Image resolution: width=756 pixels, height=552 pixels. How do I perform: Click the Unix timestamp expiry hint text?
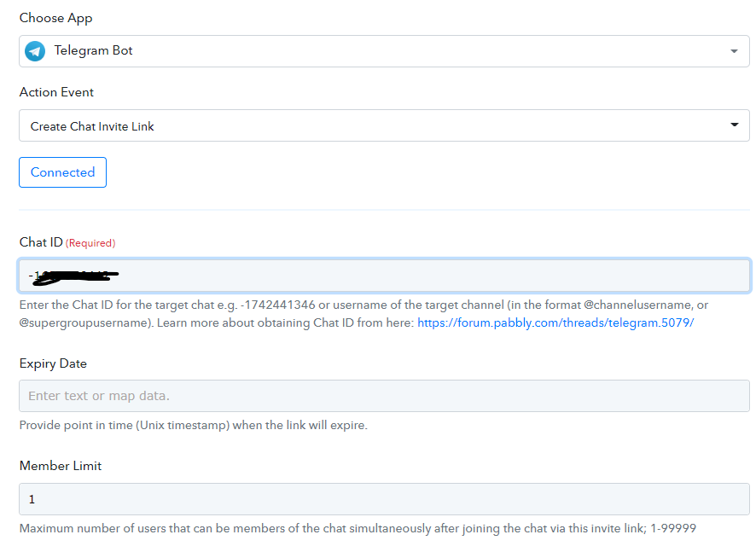pos(194,425)
